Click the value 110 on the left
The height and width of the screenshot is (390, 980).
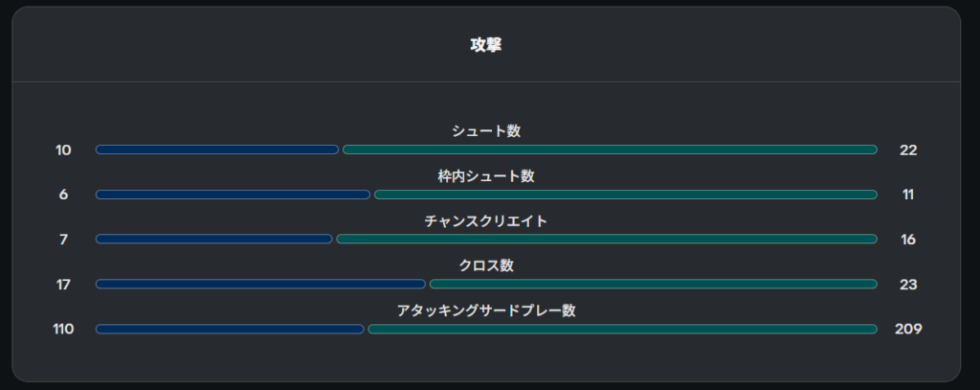pyautogui.click(x=63, y=330)
